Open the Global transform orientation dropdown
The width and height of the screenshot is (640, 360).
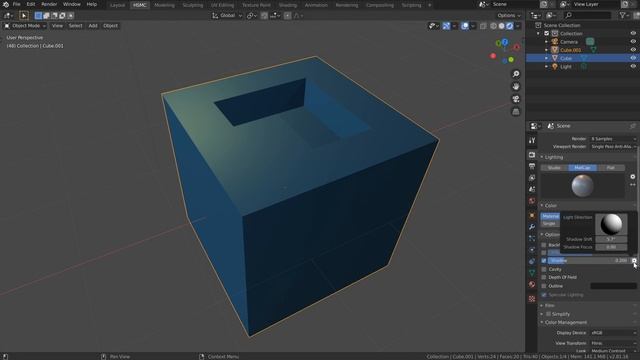[x=227, y=16]
